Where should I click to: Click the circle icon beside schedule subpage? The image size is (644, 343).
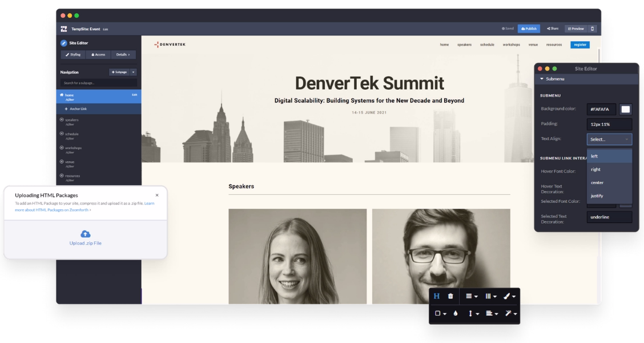pyautogui.click(x=62, y=134)
